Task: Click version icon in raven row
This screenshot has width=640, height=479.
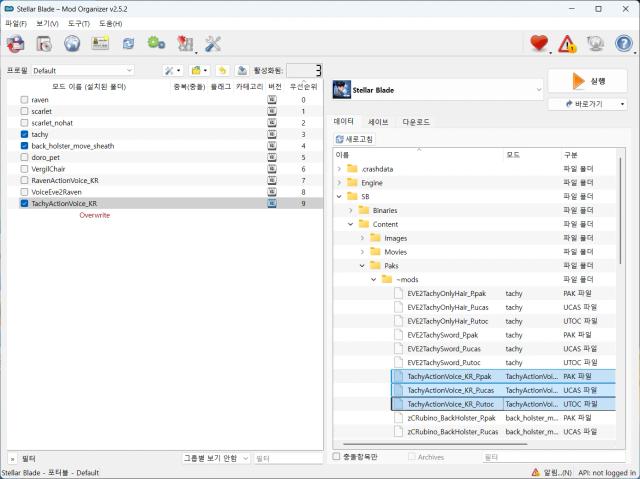Action: (272, 100)
